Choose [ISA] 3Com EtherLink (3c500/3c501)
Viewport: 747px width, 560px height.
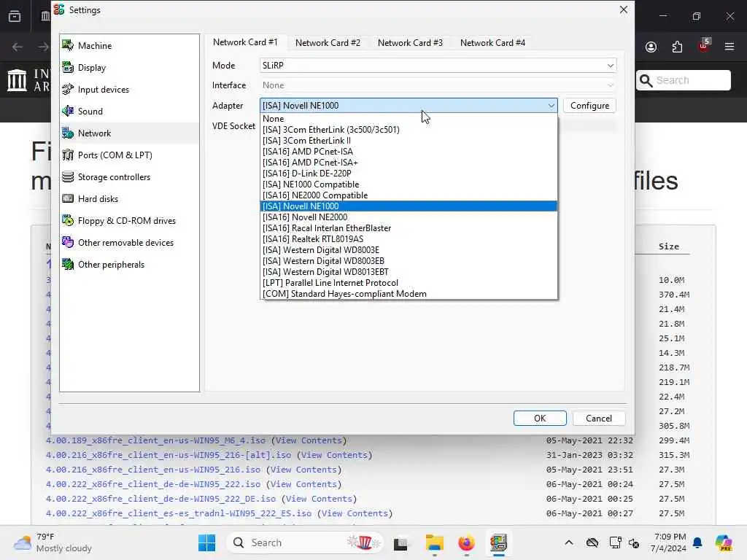tap(409, 130)
